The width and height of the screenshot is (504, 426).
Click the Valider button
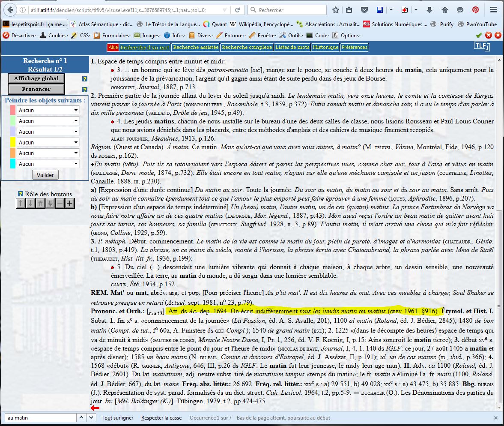pos(45,175)
